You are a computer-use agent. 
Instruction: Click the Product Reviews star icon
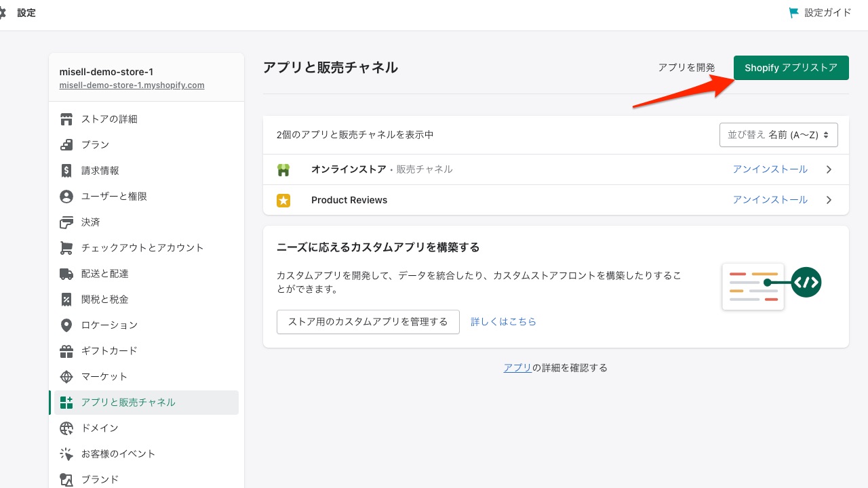[x=283, y=200]
